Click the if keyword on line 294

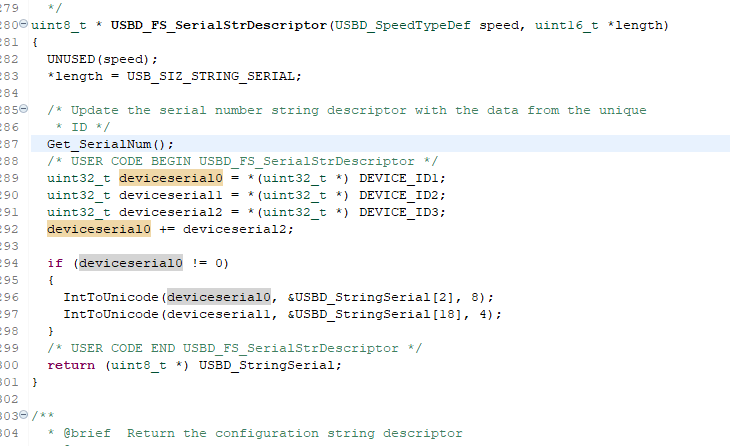click(x=54, y=263)
